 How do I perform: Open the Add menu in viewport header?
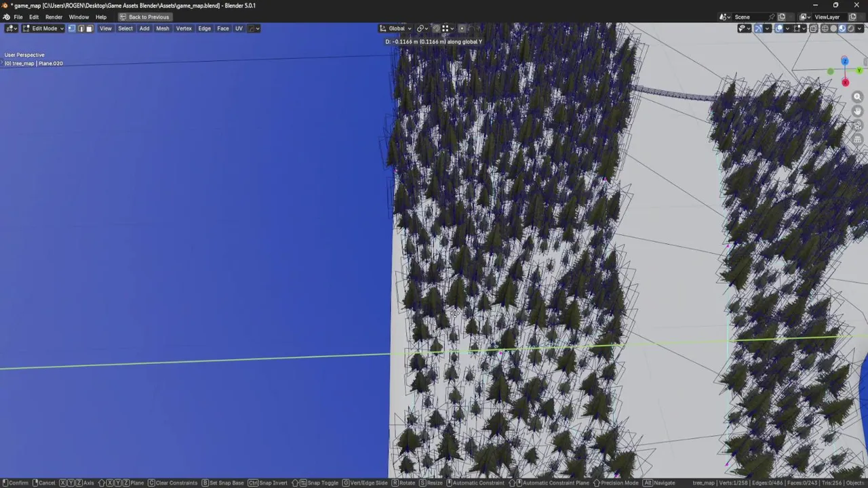(x=144, y=28)
